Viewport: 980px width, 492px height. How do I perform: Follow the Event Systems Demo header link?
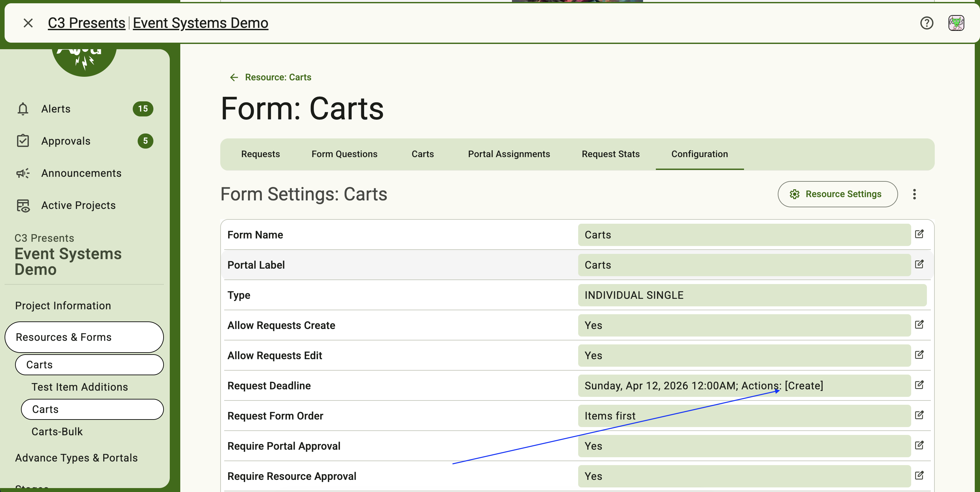tap(201, 23)
